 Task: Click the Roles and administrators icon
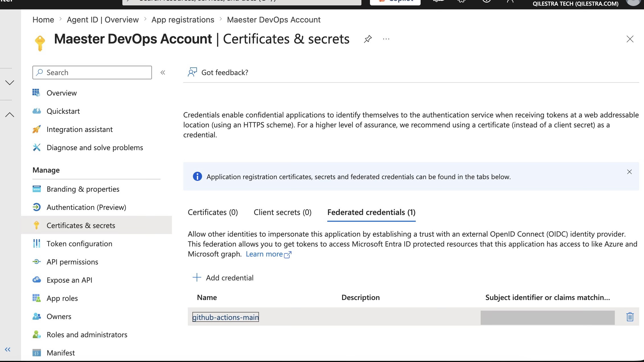pos(36,334)
